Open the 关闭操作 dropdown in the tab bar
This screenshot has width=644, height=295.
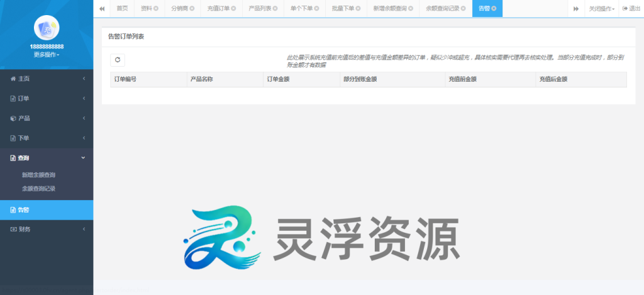tap(602, 9)
